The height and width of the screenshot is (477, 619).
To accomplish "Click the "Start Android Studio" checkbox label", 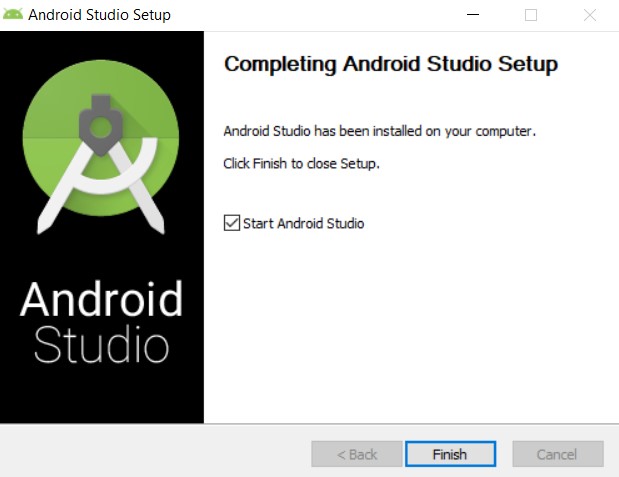I will click(x=303, y=223).
